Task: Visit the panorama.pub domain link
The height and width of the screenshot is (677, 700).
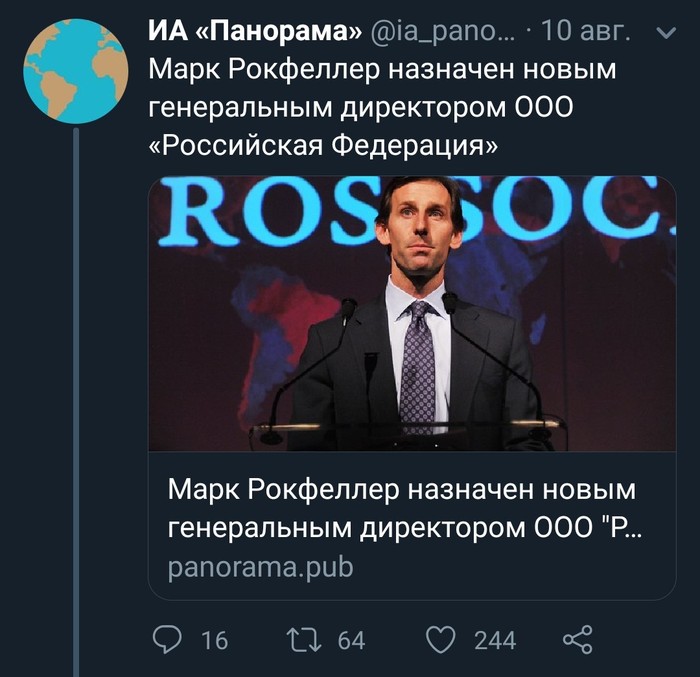Action: tap(261, 567)
